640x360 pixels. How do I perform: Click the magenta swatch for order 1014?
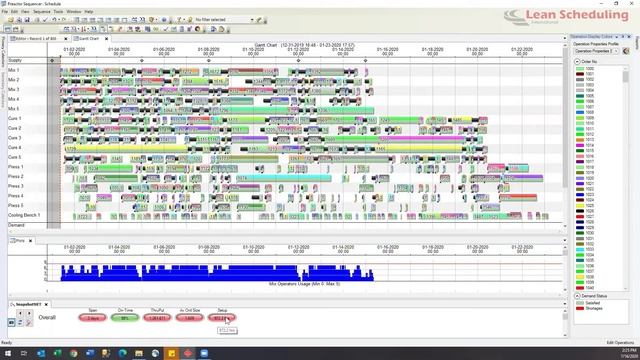pyautogui.click(x=580, y=145)
